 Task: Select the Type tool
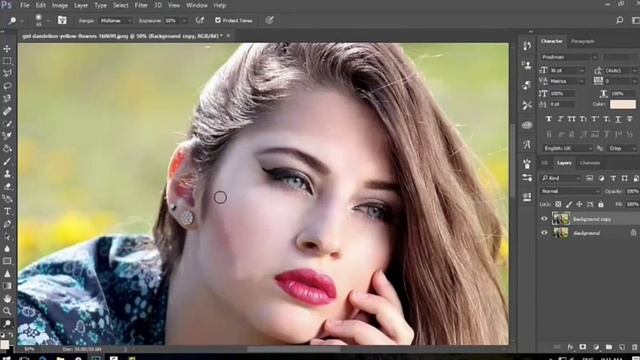[7, 211]
